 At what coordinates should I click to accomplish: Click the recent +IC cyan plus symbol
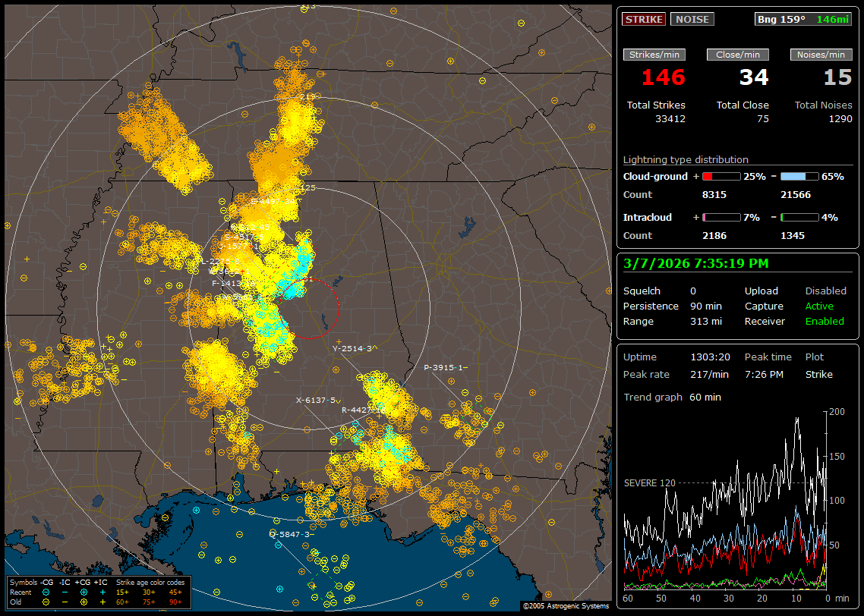click(x=102, y=592)
